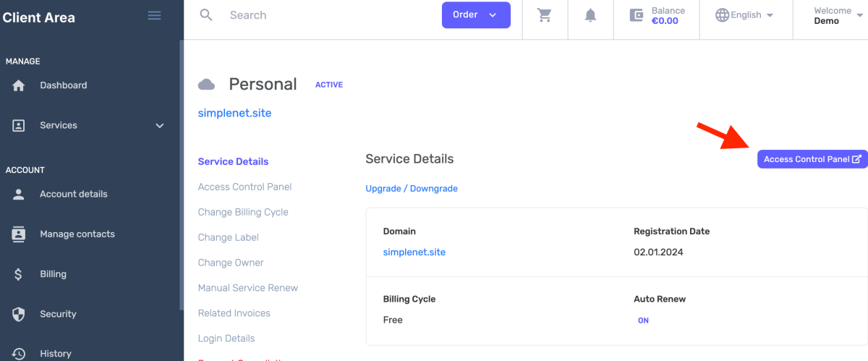The height and width of the screenshot is (361, 868).
Task: Click the Dashboard home icon
Action: coord(19,85)
